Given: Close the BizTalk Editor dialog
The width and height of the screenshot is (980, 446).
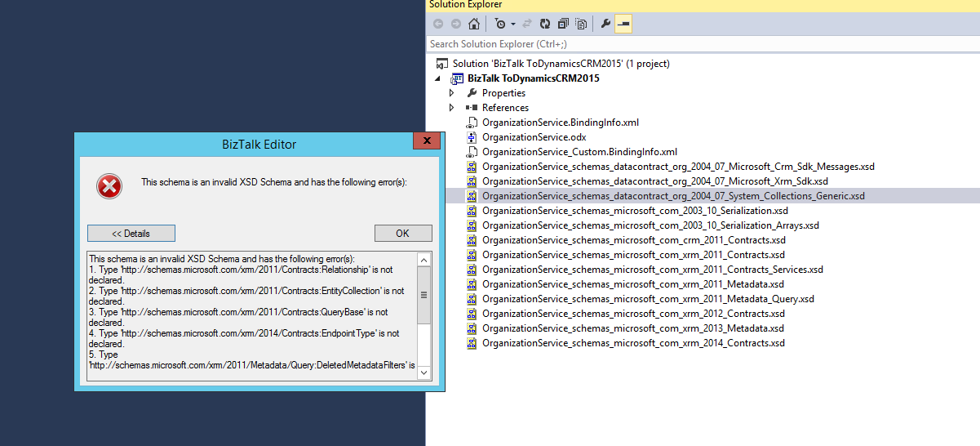Looking at the screenshot, I should (x=427, y=141).
